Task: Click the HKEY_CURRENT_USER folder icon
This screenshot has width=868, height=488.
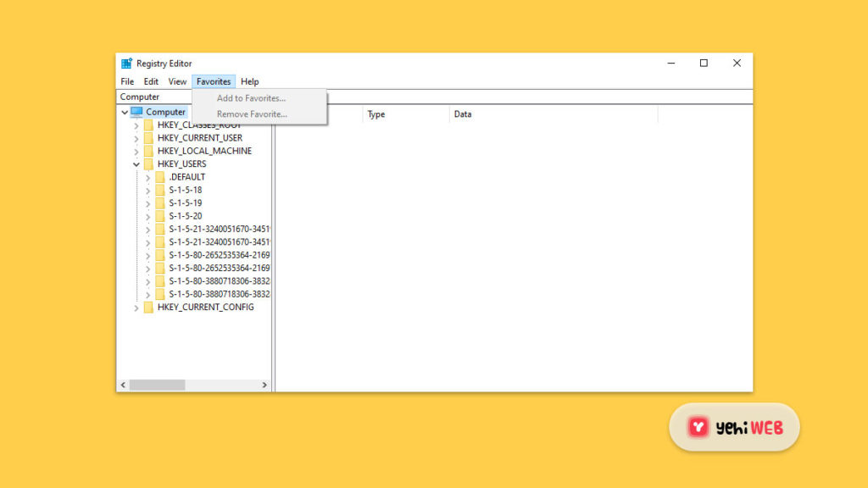Action: tap(149, 138)
